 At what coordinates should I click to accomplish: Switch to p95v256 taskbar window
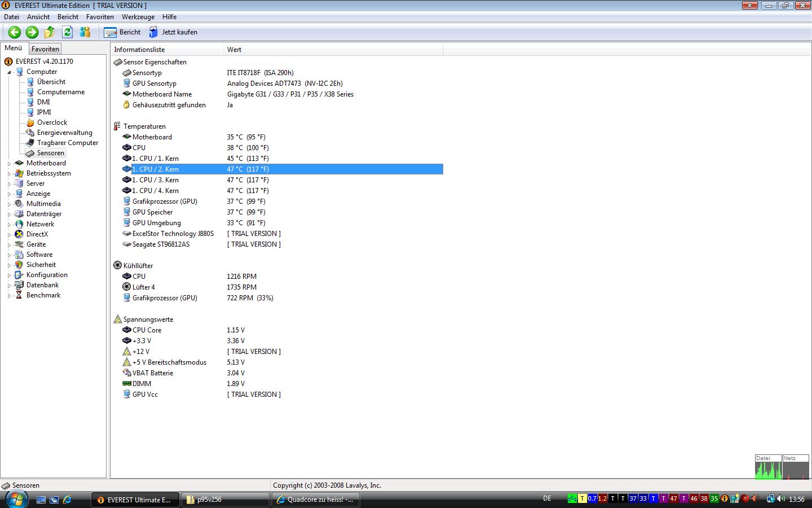226,500
